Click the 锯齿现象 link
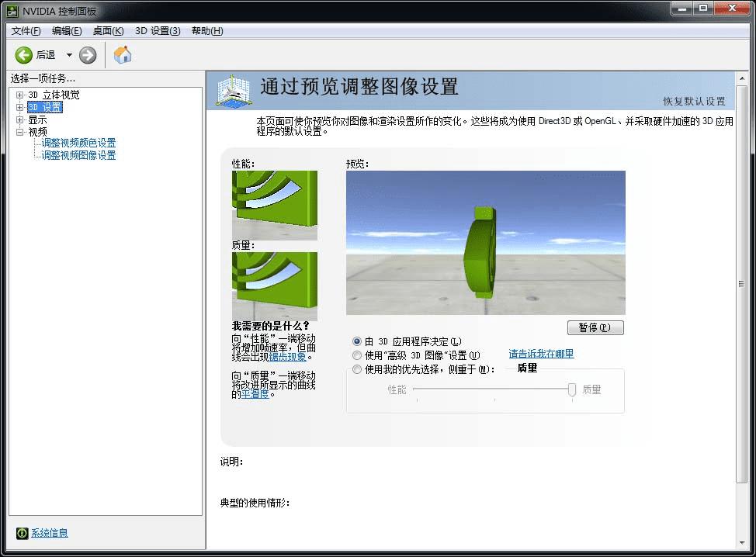This screenshot has width=756, height=557. coord(287,357)
